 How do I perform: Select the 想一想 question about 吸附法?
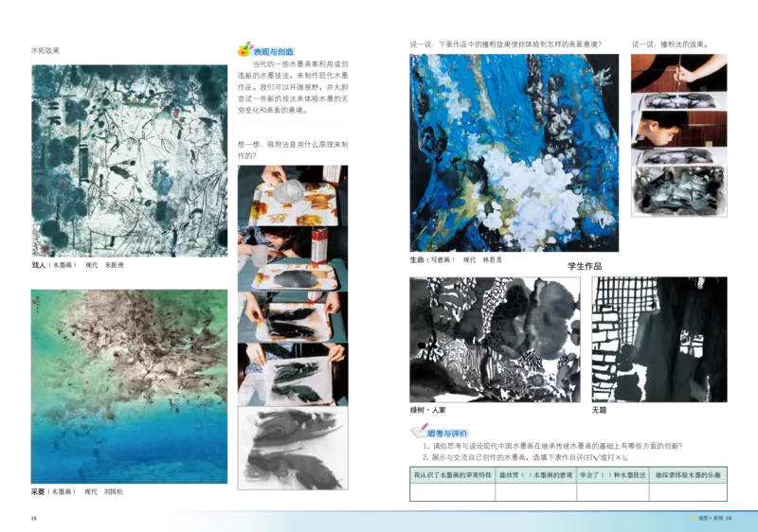point(293,150)
